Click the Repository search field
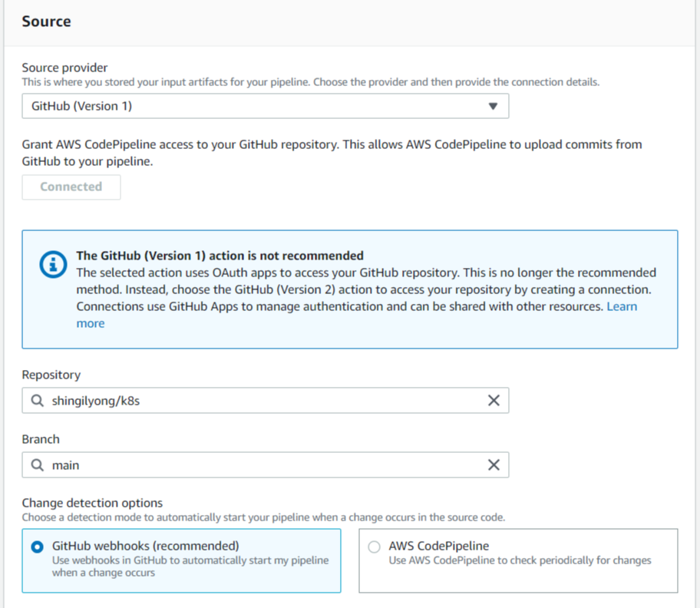700x608 pixels. (x=265, y=401)
